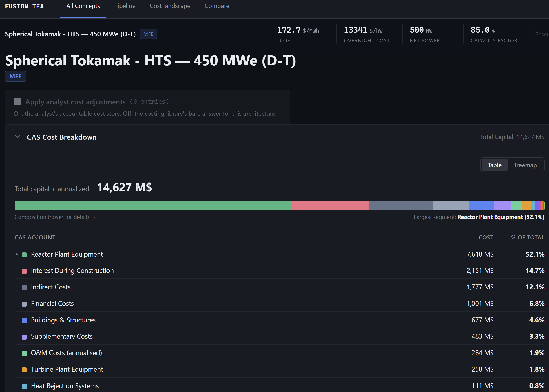Click the 7,618 M$ cost value

[480, 254]
